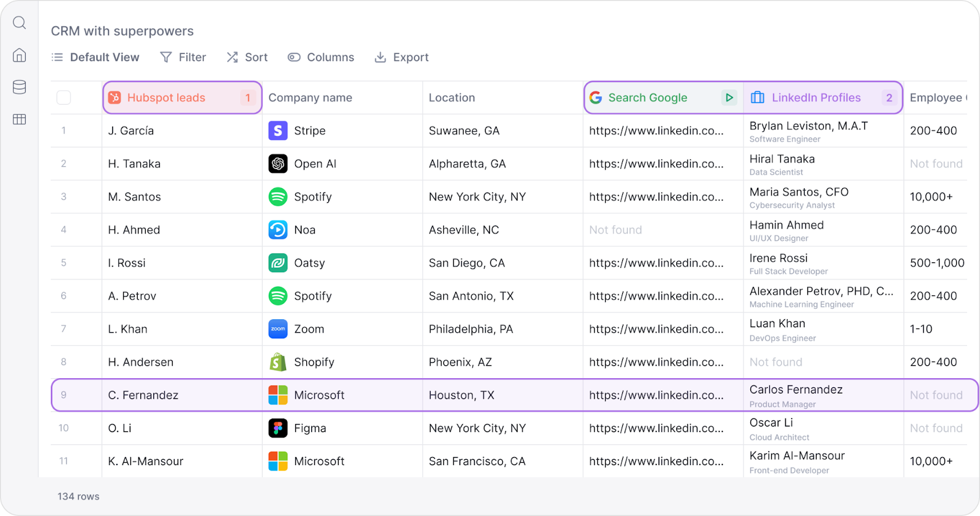
Task: Select the H. Ahmed lead cell
Action: tap(182, 230)
